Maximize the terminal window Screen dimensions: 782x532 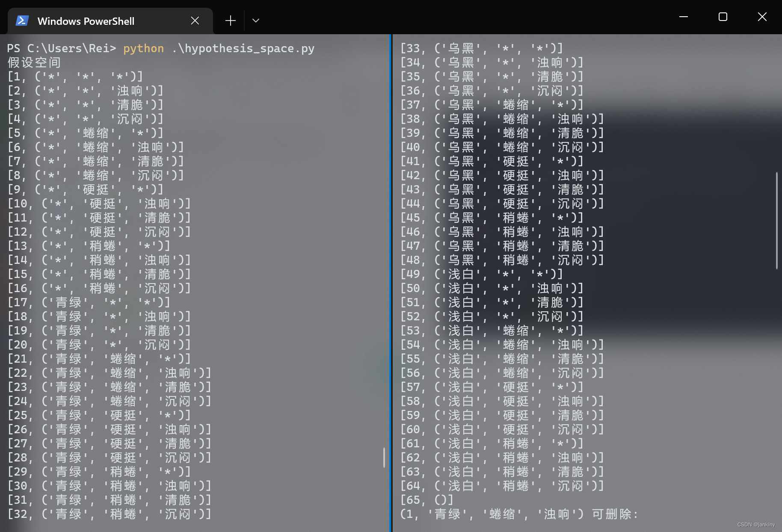[x=723, y=17]
